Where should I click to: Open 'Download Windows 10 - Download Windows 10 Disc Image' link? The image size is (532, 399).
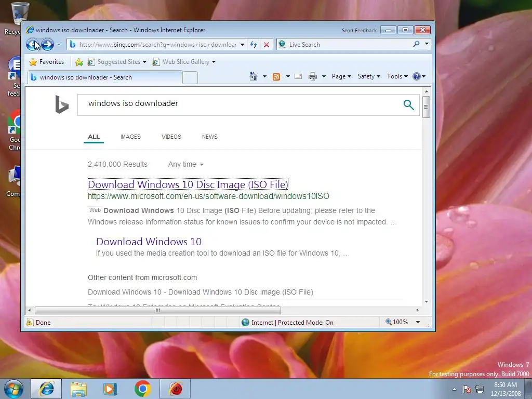(x=201, y=292)
